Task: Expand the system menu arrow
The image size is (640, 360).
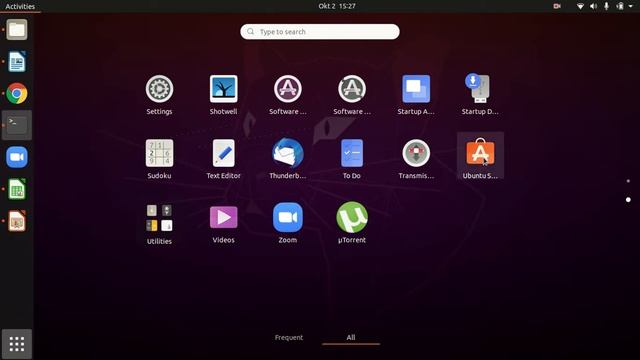Action: tap(631, 6)
